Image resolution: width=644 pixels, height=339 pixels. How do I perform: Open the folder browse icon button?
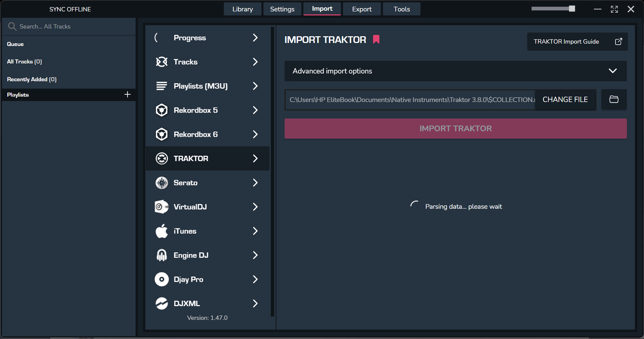click(614, 99)
